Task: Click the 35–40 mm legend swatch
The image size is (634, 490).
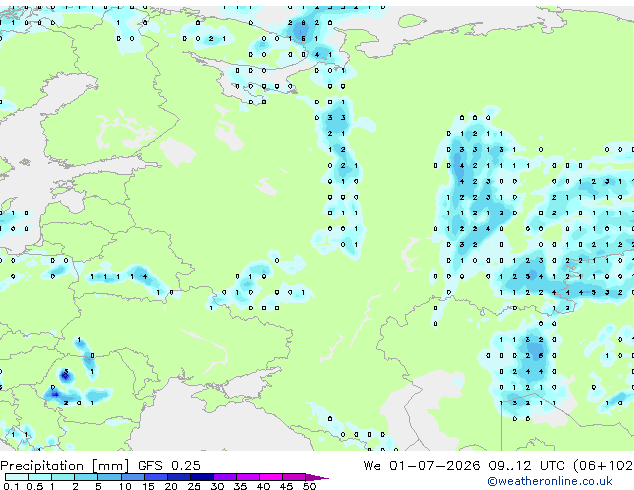Action: click(248, 477)
